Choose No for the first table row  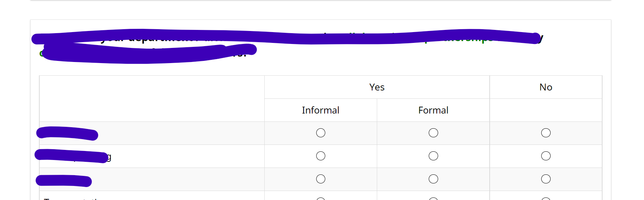[546, 133]
